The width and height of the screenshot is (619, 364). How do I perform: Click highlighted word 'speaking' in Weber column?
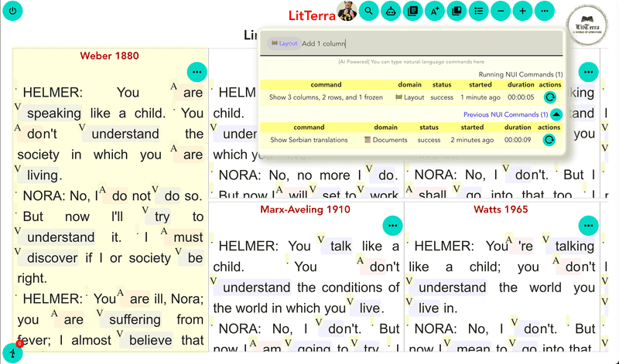(x=54, y=113)
